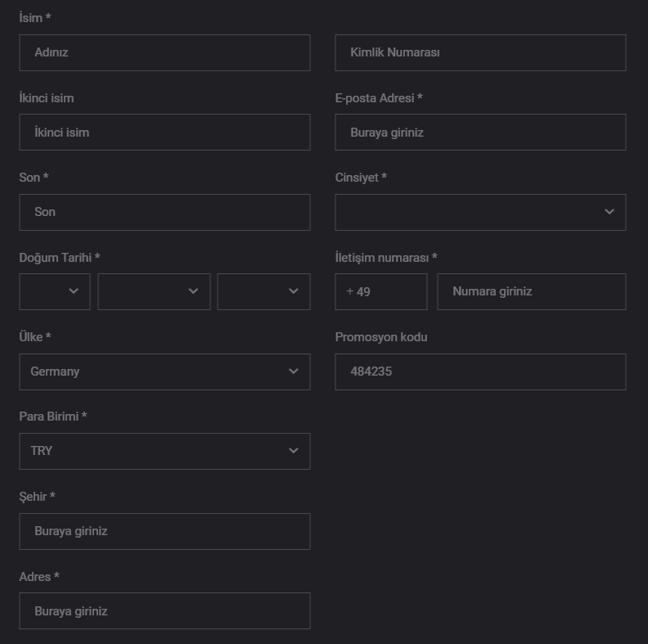Click chevron of last birth date dropdown

(294, 291)
